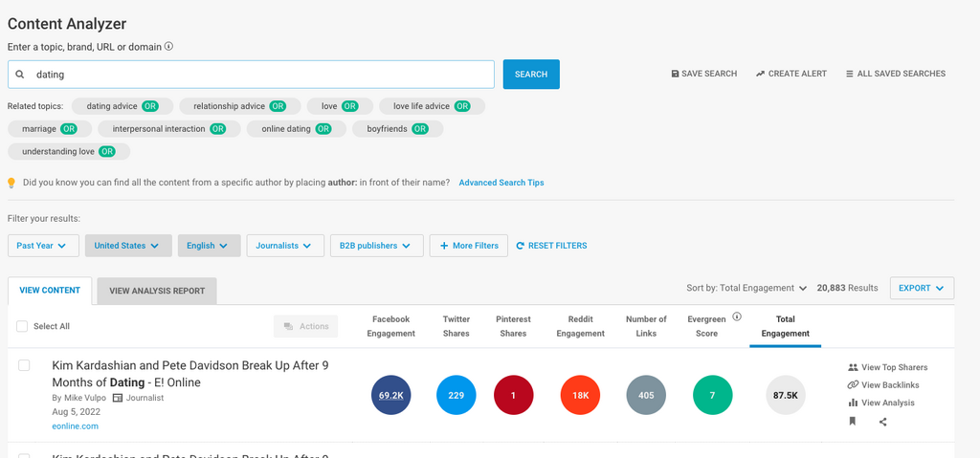The image size is (980, 458).
Task: Check the Select All checkbox
Action: tap(22, 326)
